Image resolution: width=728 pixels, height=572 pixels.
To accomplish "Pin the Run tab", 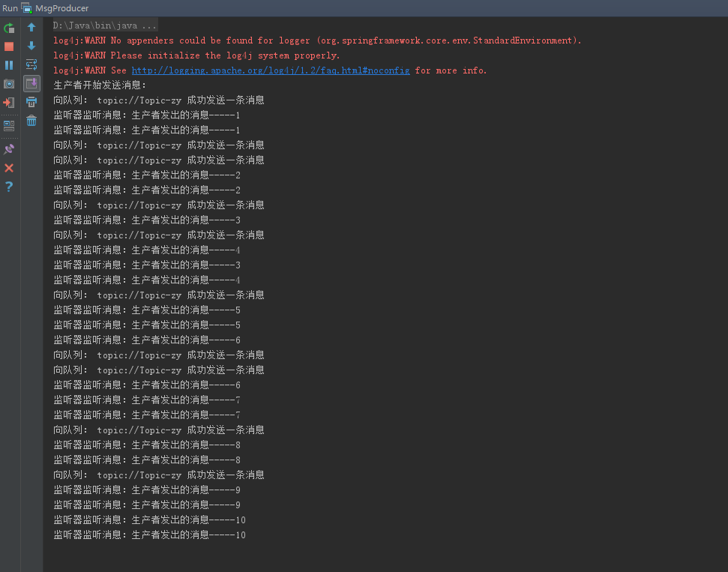I will (x=9, y=149).
